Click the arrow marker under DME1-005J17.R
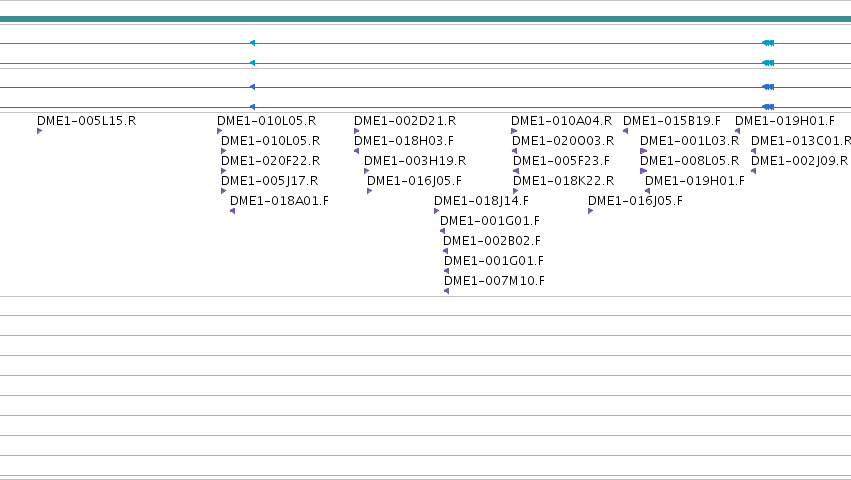This screenshot has width=851, height=480. (x=224, y=191)
